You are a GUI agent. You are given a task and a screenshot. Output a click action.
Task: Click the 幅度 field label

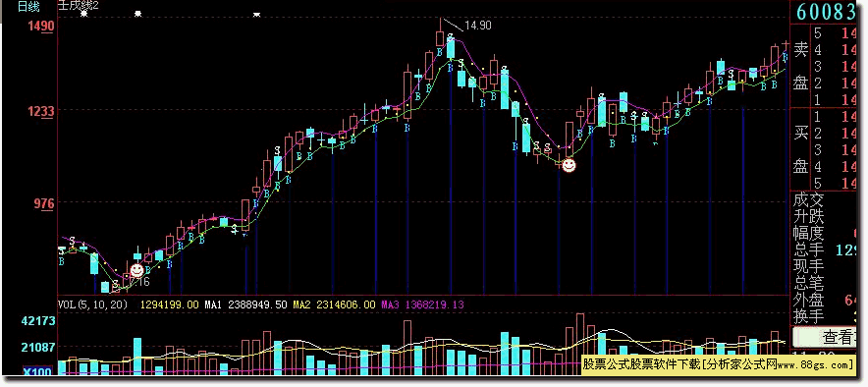(x=808, y=233)
